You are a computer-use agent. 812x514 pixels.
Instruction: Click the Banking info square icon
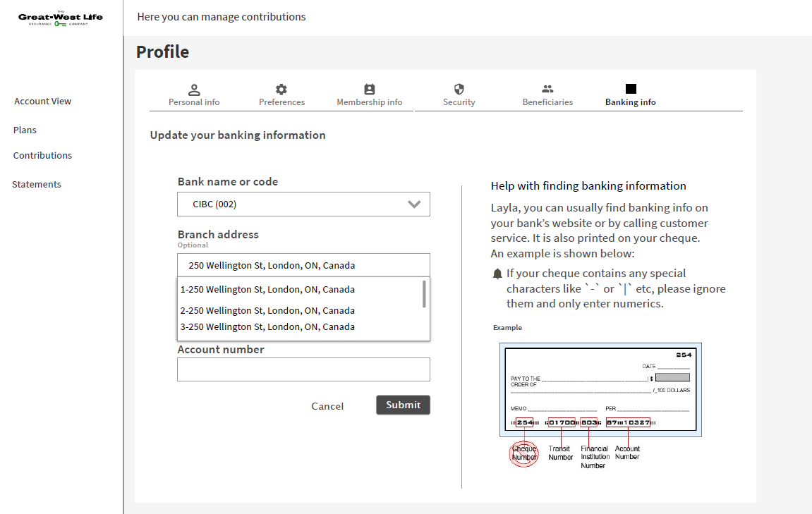(x=631, y=89)
